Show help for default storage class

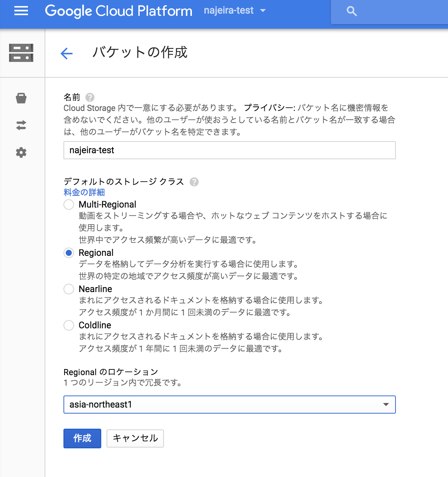194,182
